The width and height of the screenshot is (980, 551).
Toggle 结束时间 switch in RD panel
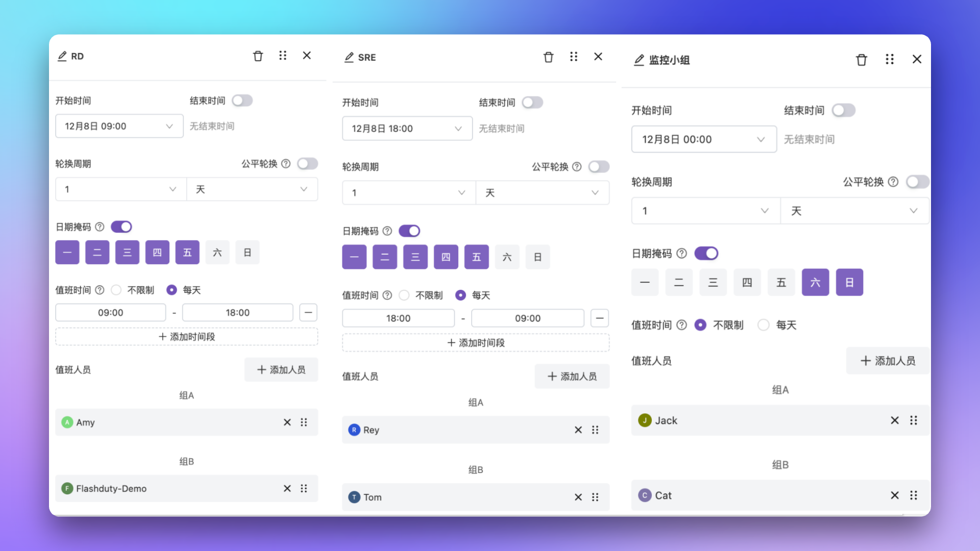242,101
